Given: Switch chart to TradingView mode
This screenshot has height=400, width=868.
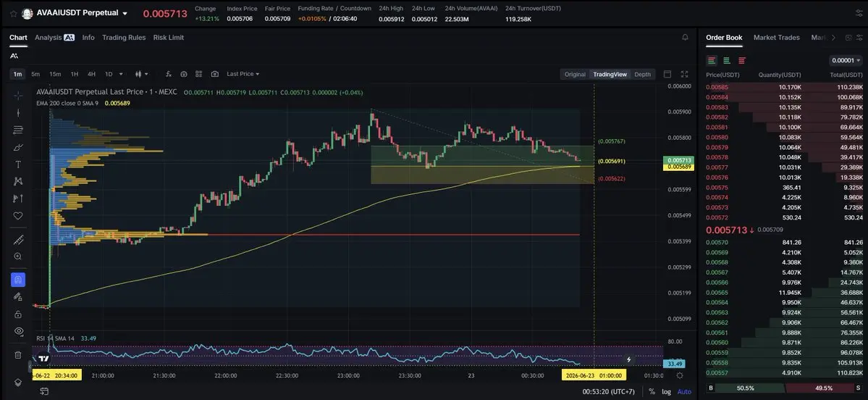Looking at the screenshot, I should click(x=610, y=74).
